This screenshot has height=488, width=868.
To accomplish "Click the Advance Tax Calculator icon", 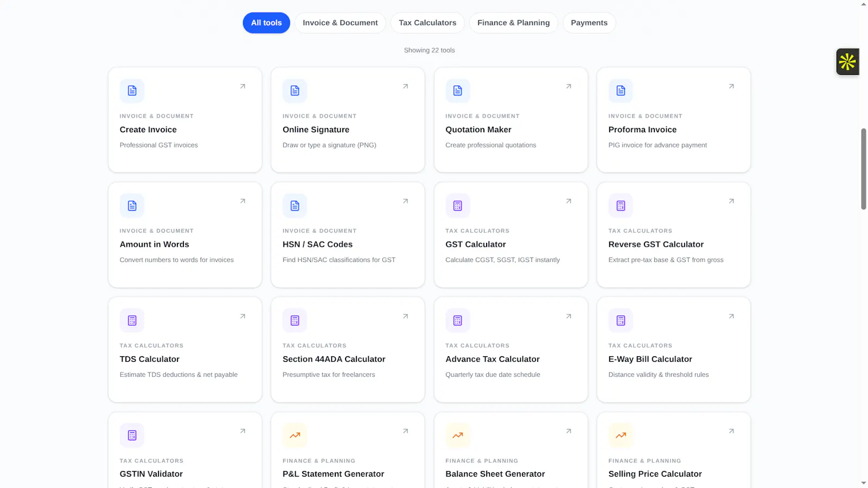I will point(458,320).
